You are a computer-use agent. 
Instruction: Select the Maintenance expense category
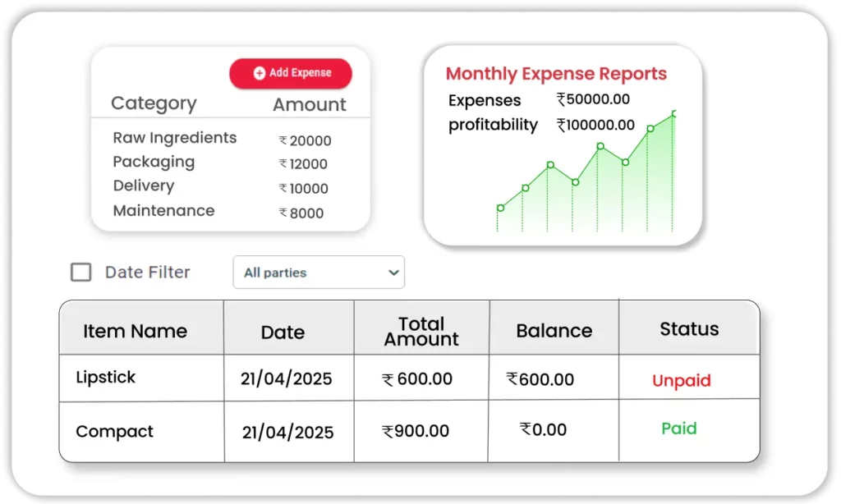tap(163, 211)
